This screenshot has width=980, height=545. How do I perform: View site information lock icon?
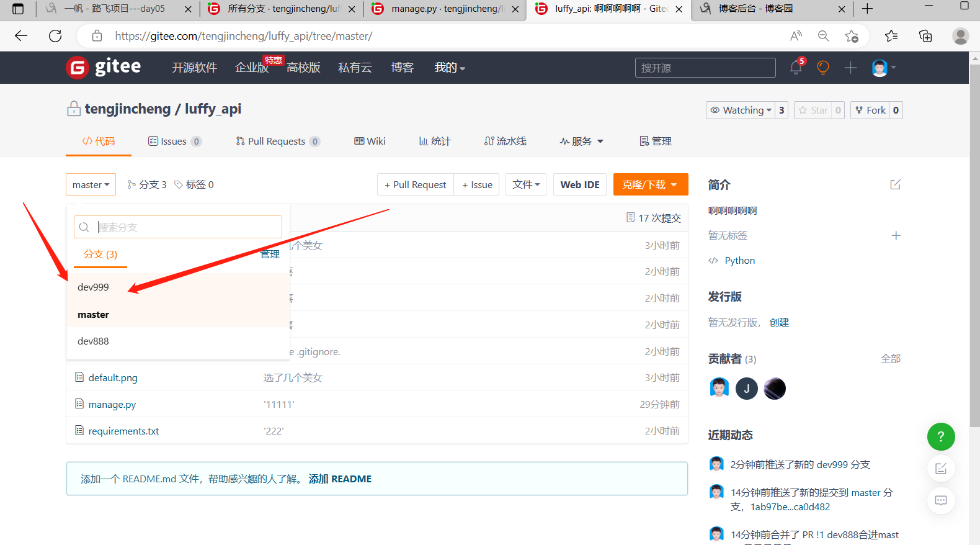coord(97,36)
